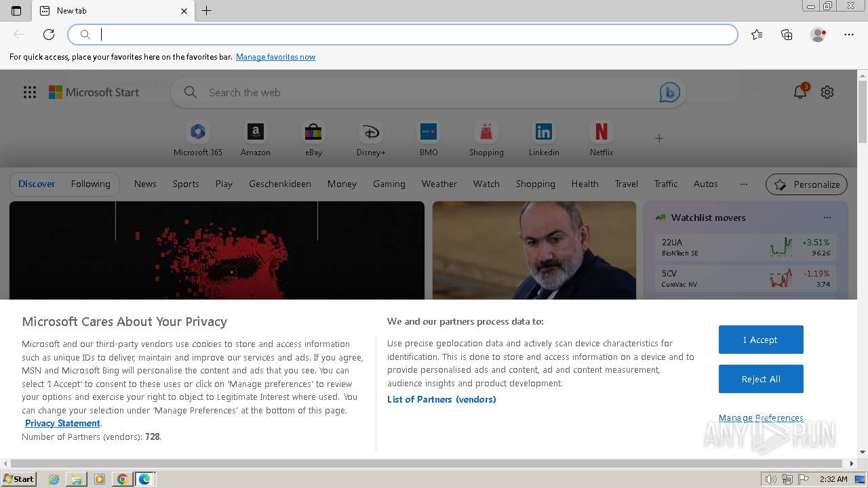Click the Search the web box

(x=428, y=92)
